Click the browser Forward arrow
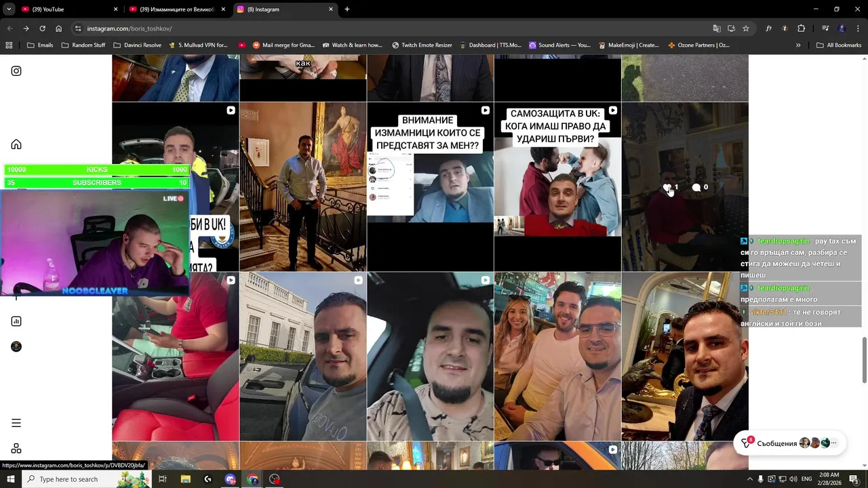 point(26,28)
